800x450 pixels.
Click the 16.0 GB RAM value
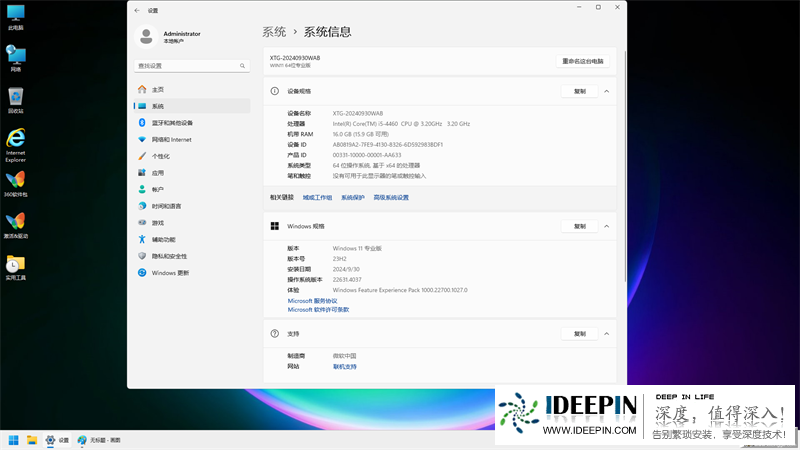(x=360, y=134)
